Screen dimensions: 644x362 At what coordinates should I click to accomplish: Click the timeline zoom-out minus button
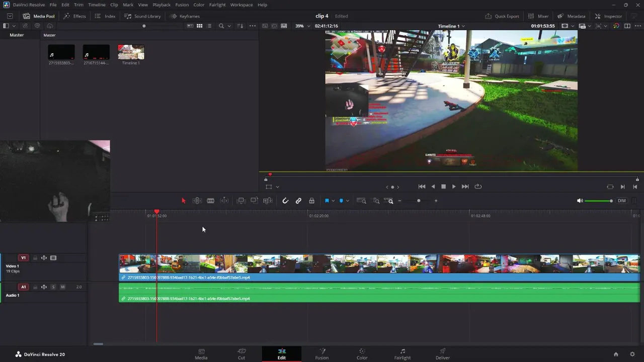(399, 201)
